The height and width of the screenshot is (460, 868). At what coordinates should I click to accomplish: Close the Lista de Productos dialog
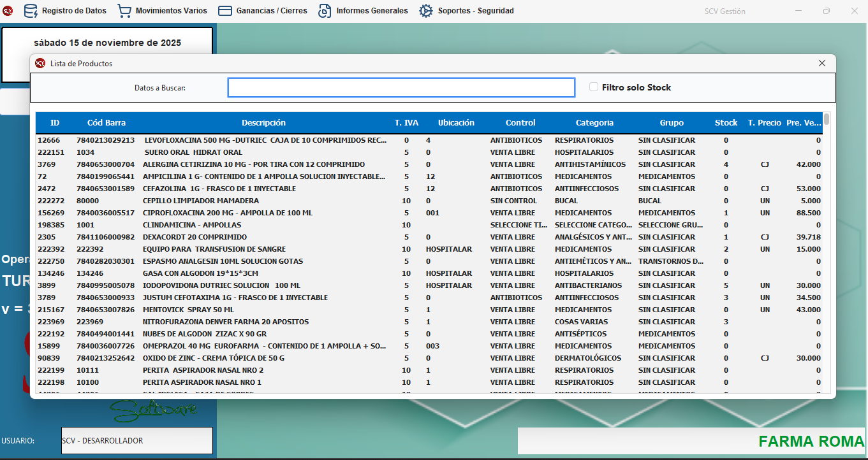click(x=822, y=63)
